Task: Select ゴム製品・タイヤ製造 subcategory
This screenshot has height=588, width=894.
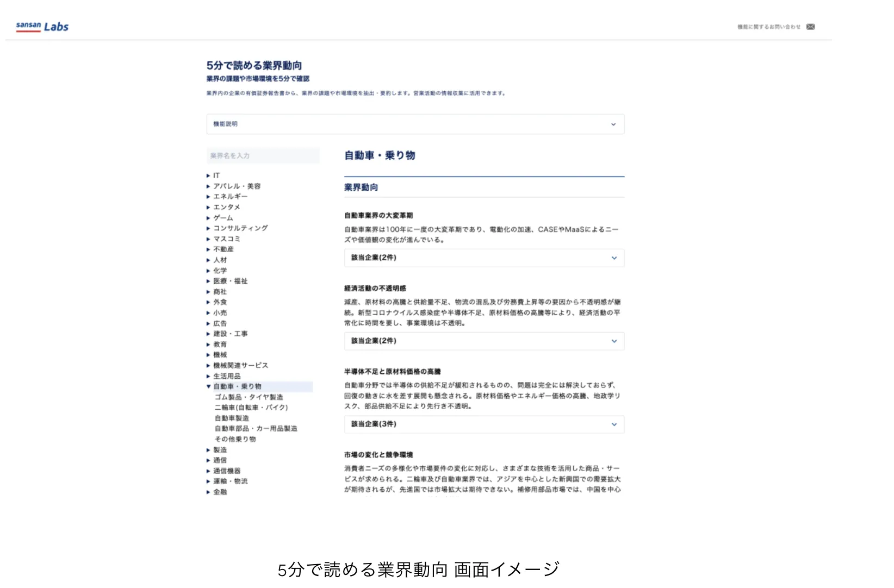Action: 249,397
